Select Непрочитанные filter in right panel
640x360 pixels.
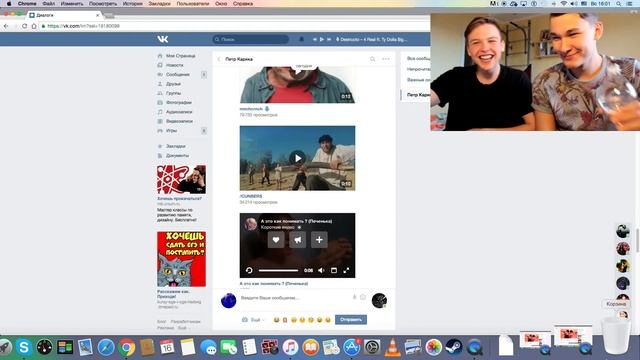(418, 69)
